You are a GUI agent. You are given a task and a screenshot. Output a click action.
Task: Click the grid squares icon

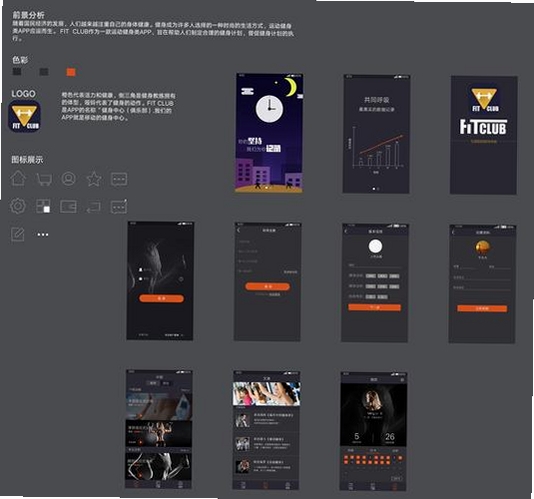(43, 206)
